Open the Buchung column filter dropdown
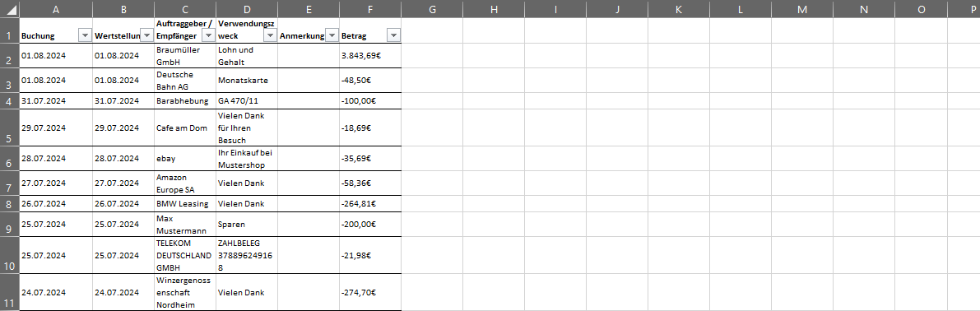 pos(85,36)
